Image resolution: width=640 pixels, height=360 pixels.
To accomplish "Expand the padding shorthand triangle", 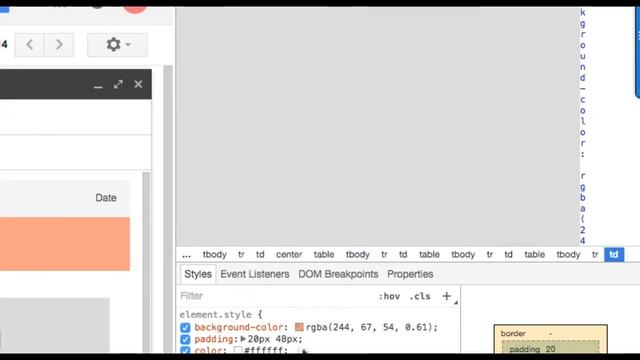I will [x=243, y=339].
